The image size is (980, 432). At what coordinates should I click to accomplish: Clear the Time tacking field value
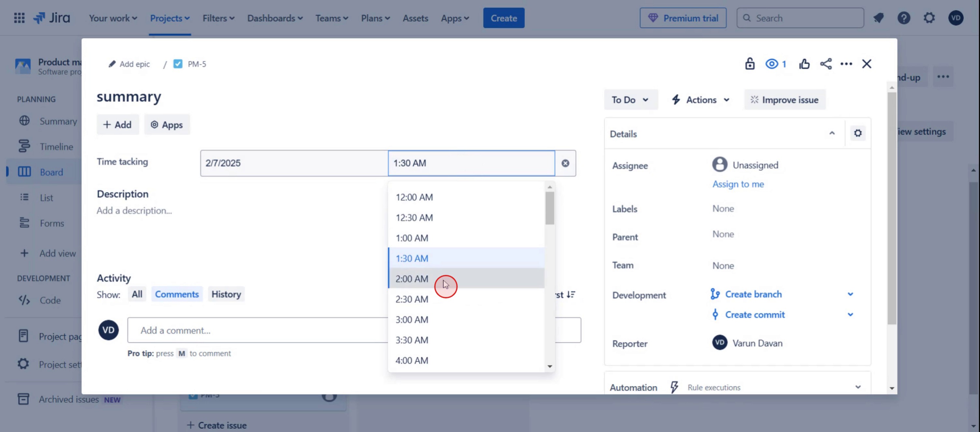[x=565, y=163]
